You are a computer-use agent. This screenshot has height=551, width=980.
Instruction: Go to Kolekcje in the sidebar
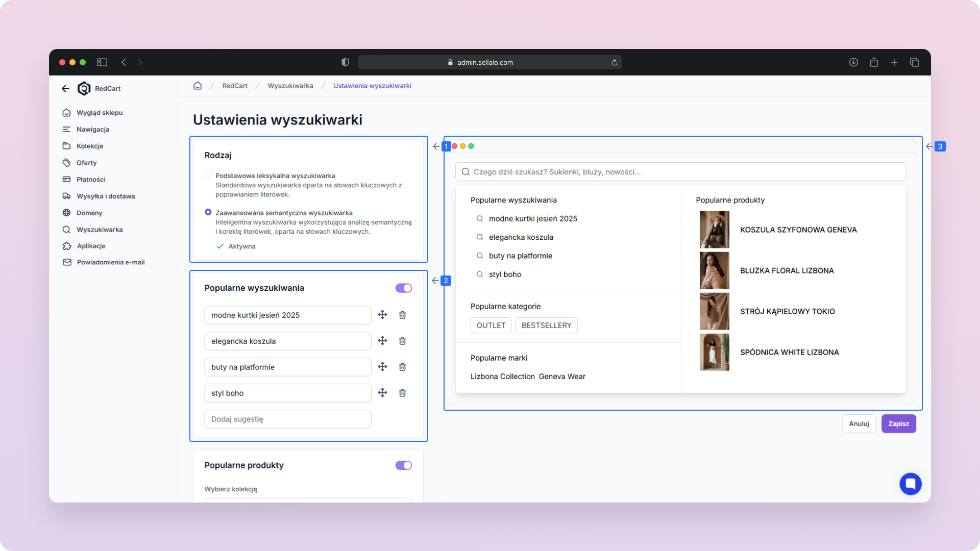tap(90, 146)
